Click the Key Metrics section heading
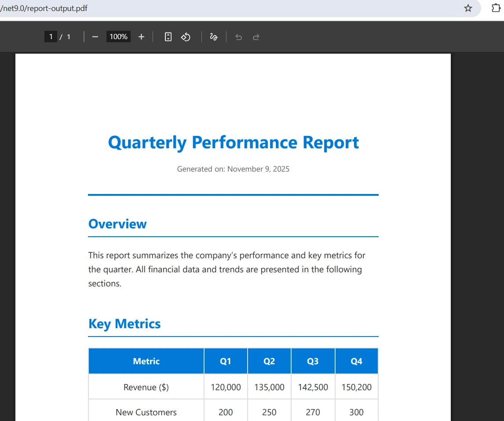This screenshot has width=504, height=421. (124, 324)
